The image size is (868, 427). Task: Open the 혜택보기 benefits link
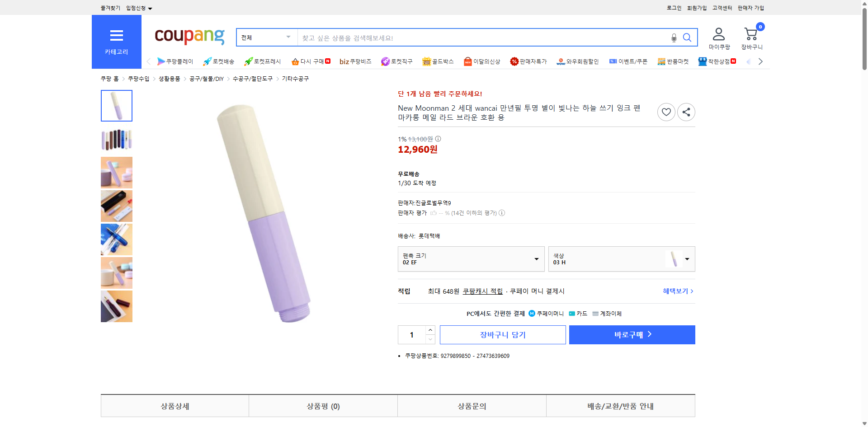pyautogui.click(x=675, y=291)
